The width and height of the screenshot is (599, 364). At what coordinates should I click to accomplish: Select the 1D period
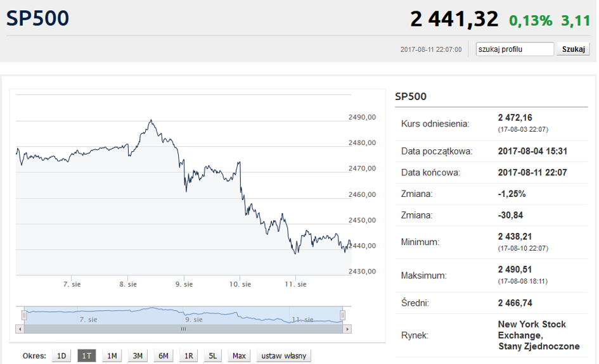point(61,356)
